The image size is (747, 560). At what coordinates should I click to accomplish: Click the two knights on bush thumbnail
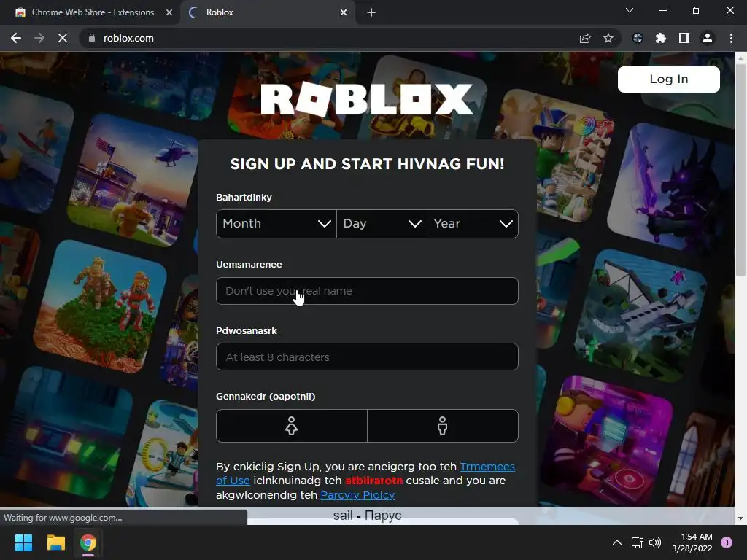tap(101, 307)
